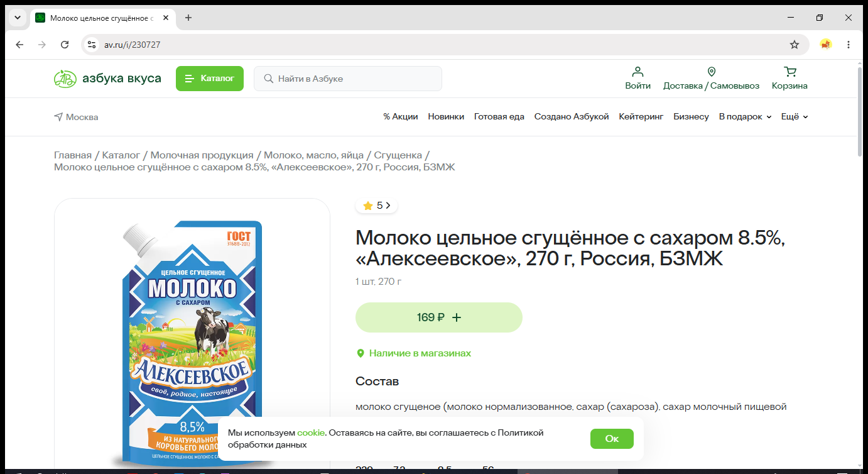Open Молочная продукция breadcrumb
This screenshot has width=868, height=474.
(x=202, y=155)
